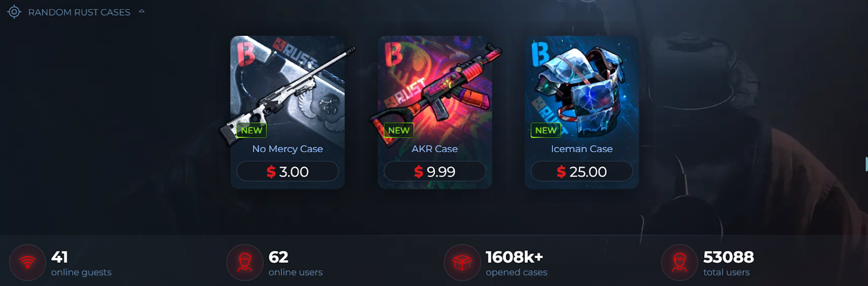Viewport: 868px width, 286px height.
Task: Click the No Mercy Case title
Action: pyautogui.click(x=288, y=149)
